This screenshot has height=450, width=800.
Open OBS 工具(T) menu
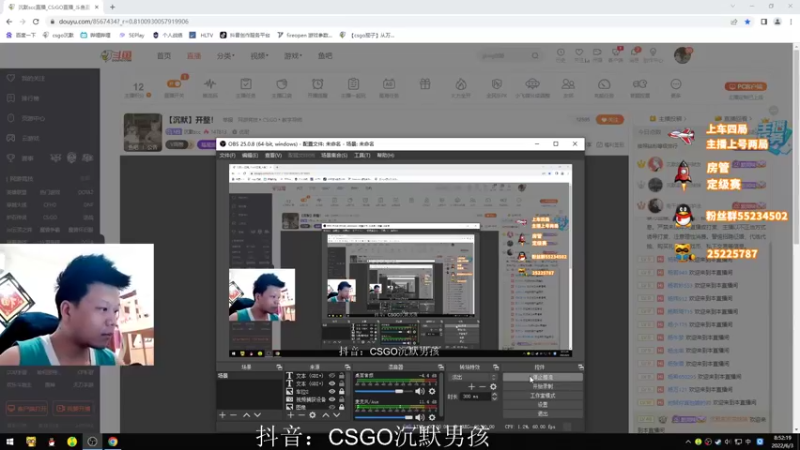tap(362, 155)
